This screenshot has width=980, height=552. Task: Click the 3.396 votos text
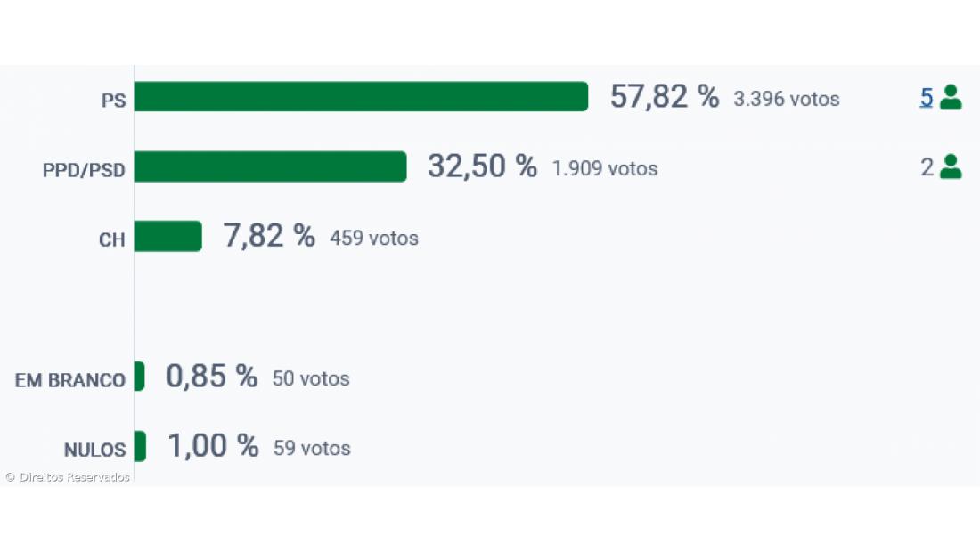tap(786, 99)
